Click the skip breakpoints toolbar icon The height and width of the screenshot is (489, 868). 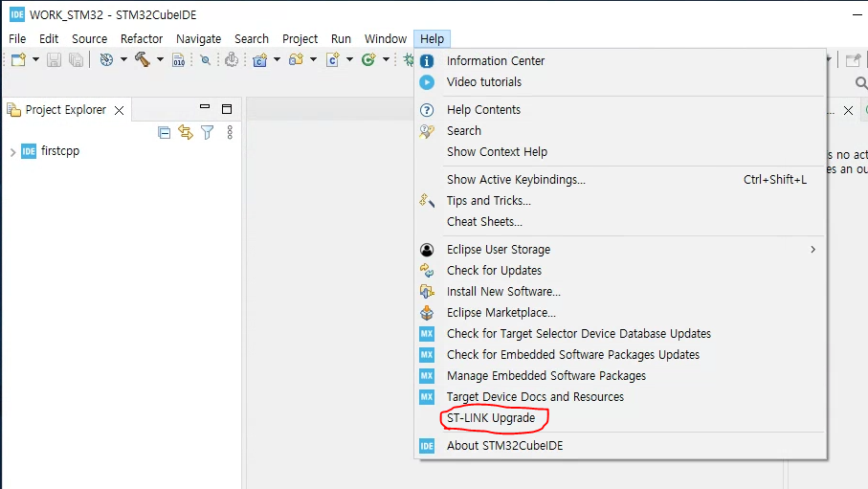pos(206,60)
